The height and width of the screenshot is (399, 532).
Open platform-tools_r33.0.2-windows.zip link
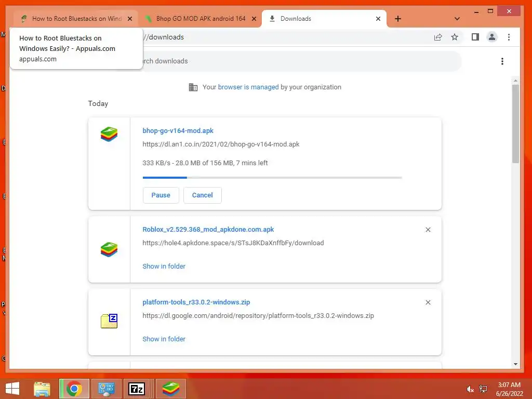point(196,302)
